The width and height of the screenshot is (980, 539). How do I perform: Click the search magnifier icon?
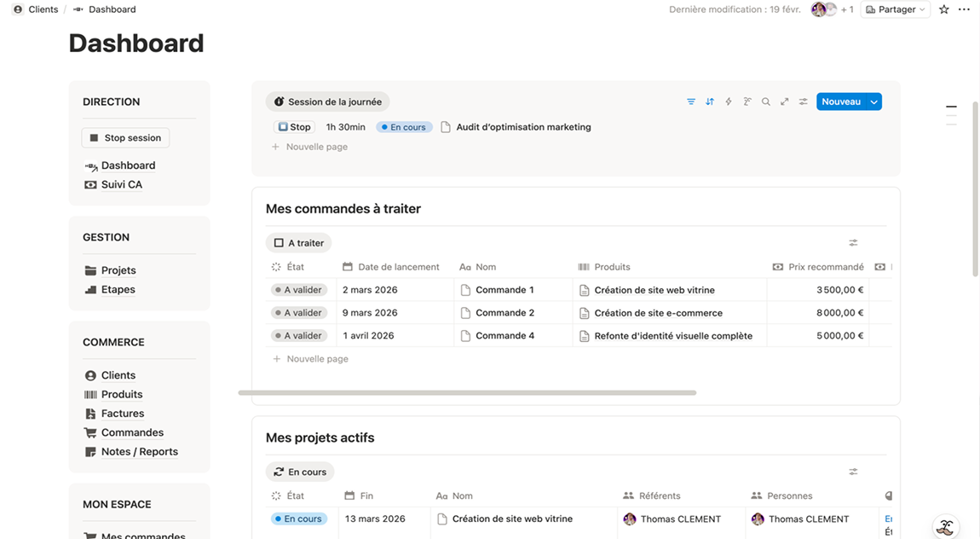click(765, 101)
